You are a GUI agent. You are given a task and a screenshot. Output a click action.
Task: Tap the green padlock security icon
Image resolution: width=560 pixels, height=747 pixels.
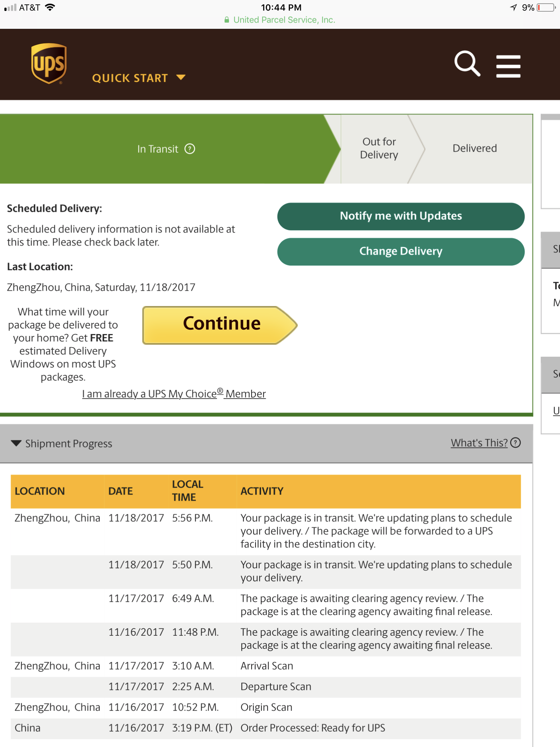[227, 20]
